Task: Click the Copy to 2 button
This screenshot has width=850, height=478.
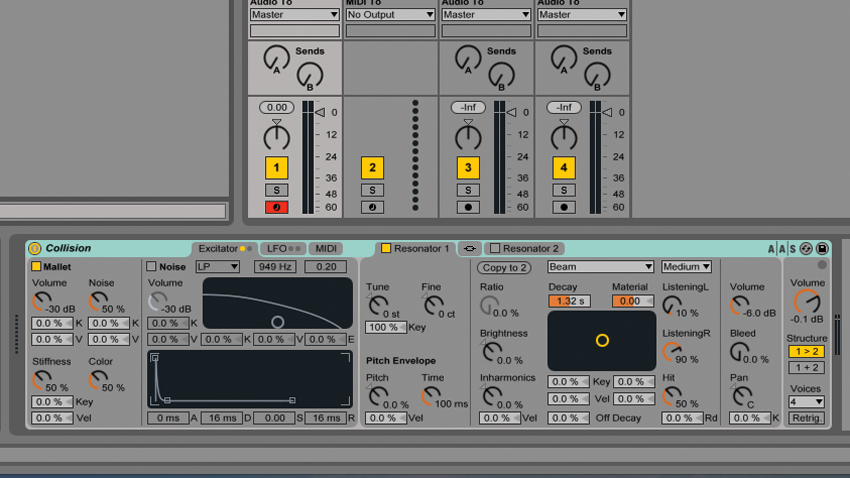Action: (504, 267)
